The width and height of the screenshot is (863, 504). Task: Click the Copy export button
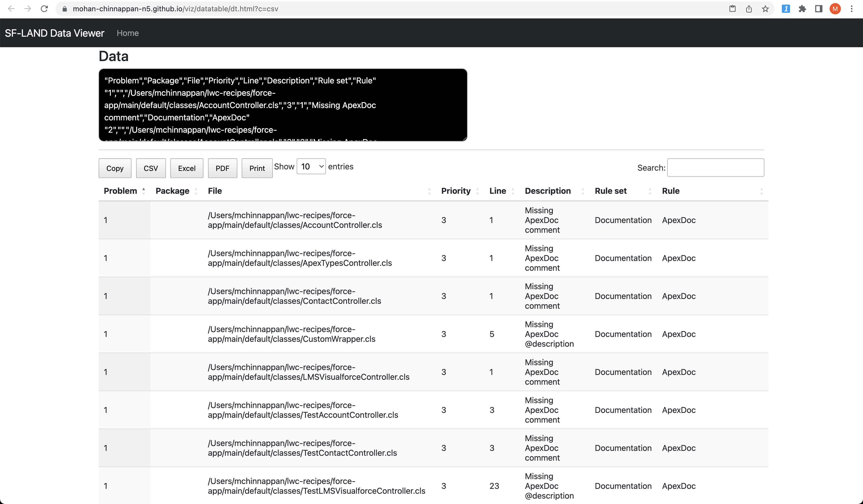pyautogui.click(x=115, y=168)
